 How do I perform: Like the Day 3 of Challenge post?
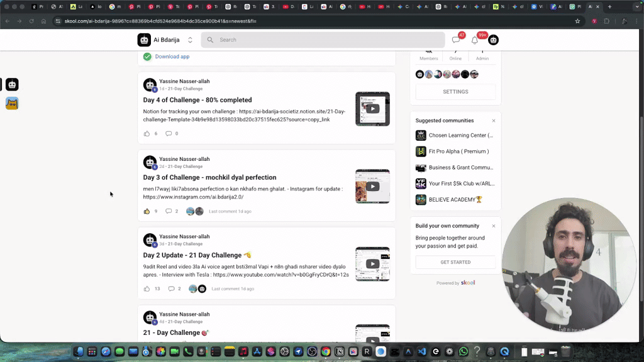(x=147, y=211)
